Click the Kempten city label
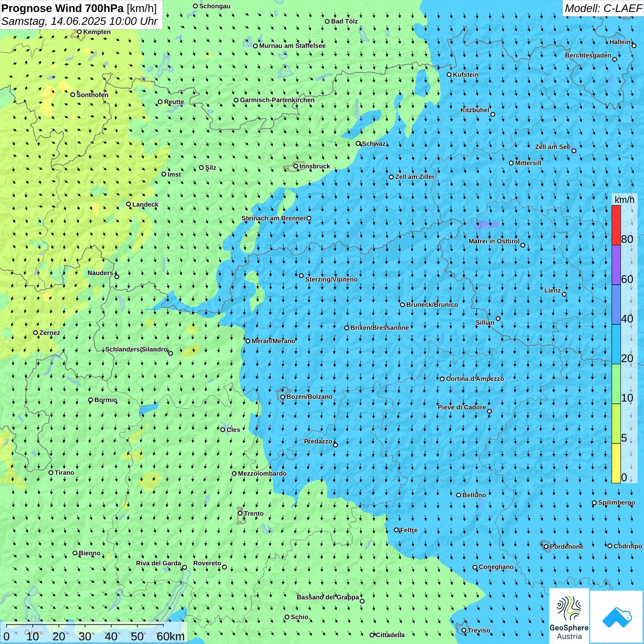This screenshot has width=644, height=644. (x=97, y=32)
